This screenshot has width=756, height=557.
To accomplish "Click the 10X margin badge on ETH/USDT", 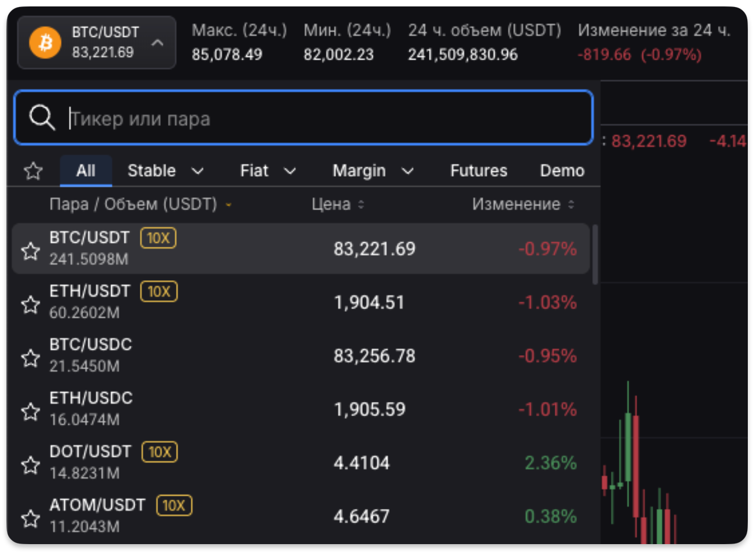I will pos(159,291).
